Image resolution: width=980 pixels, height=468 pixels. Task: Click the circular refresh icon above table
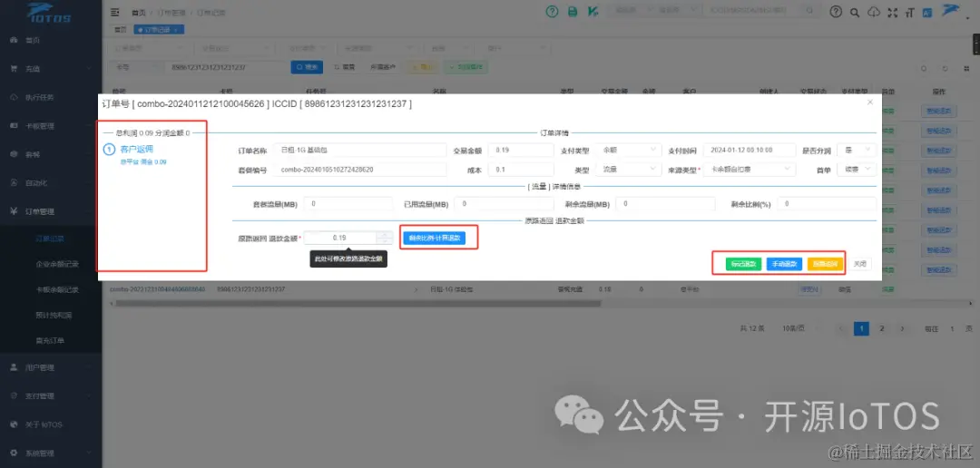point(946,68)
